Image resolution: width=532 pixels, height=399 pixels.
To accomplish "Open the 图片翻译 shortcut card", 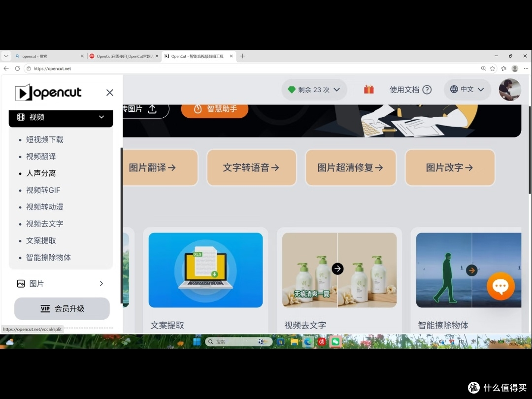I will [x=160, y=167].
